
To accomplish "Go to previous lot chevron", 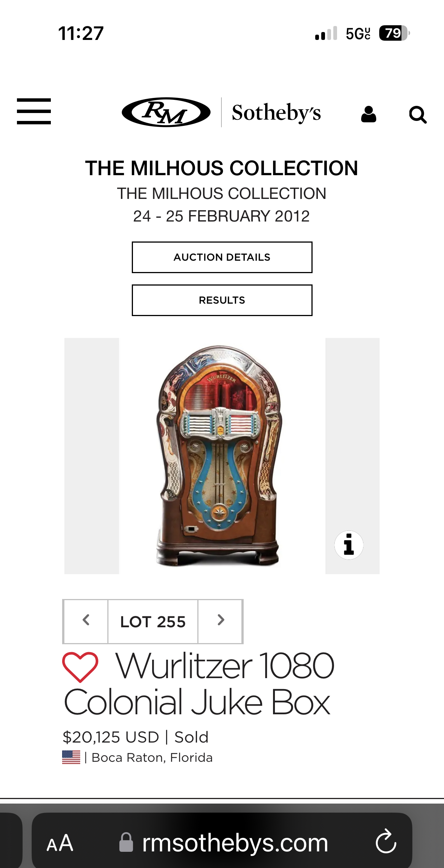I will (86, 621).
